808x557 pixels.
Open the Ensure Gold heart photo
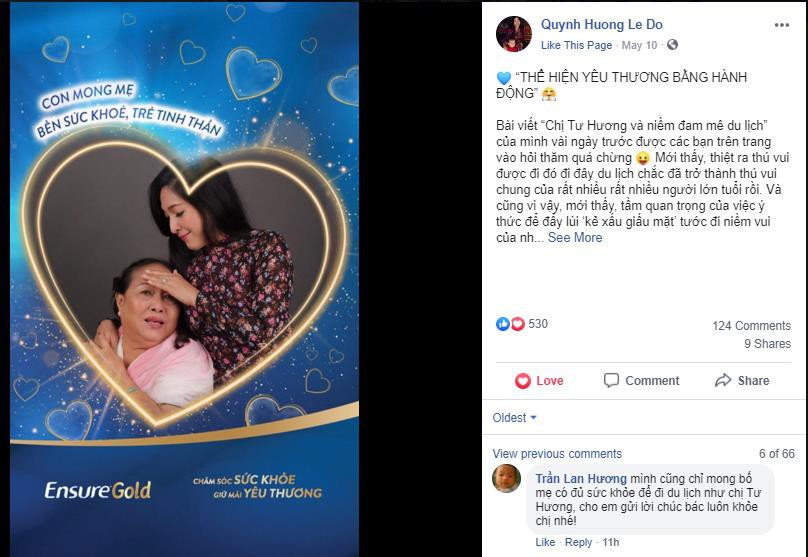[x=184, y=279]
